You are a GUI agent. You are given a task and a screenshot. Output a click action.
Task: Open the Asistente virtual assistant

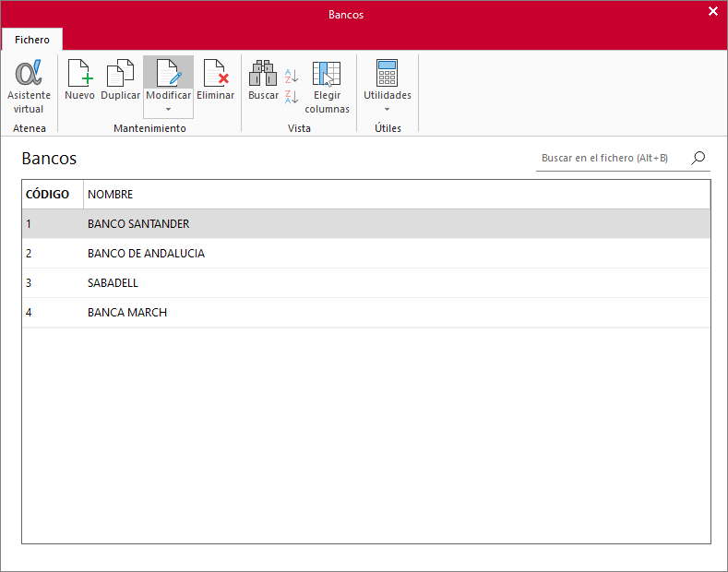coord(29,87)
